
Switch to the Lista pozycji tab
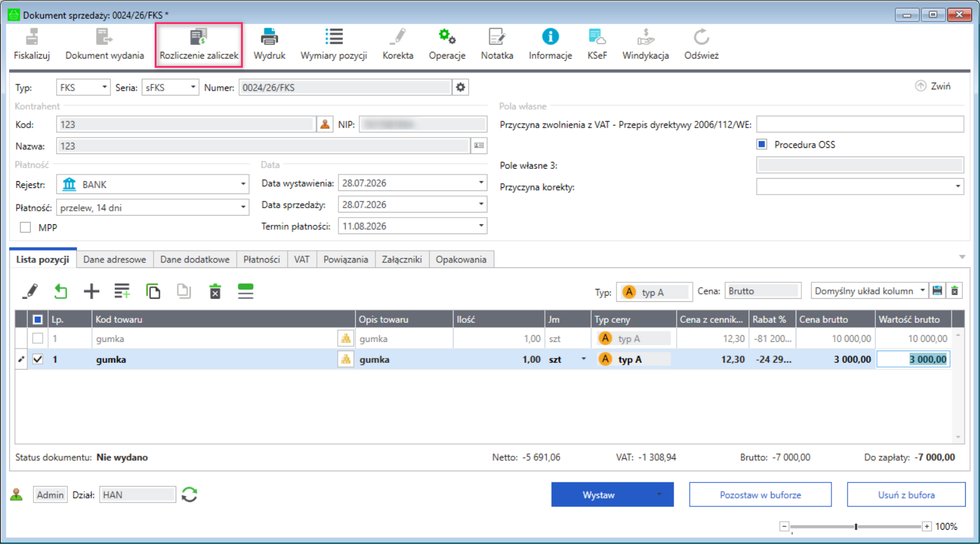tap(43, 259)
